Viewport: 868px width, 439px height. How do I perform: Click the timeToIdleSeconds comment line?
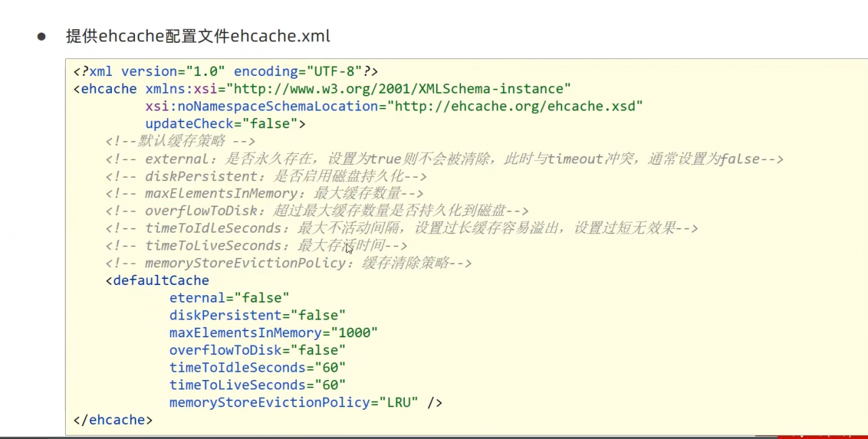click(401, 228)
